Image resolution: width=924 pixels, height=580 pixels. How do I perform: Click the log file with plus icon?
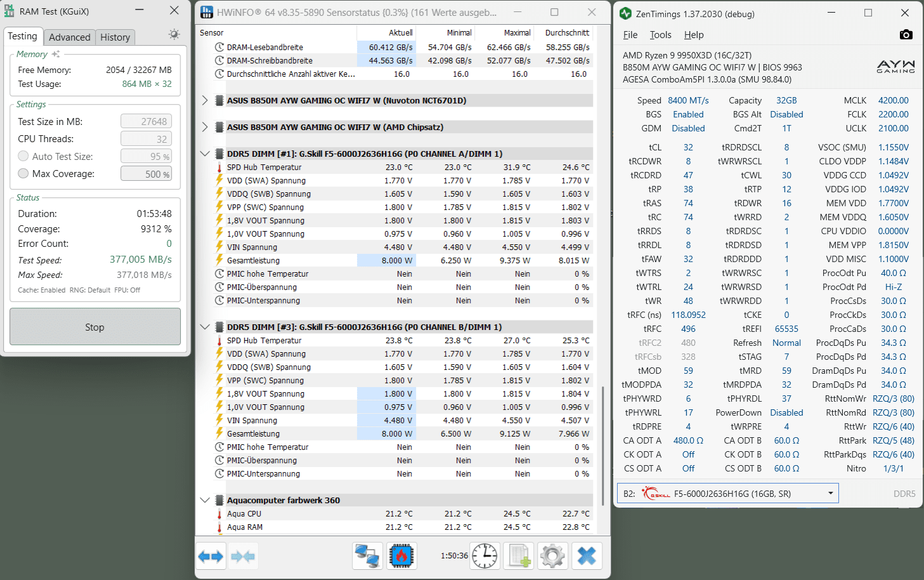click(519, 556)
